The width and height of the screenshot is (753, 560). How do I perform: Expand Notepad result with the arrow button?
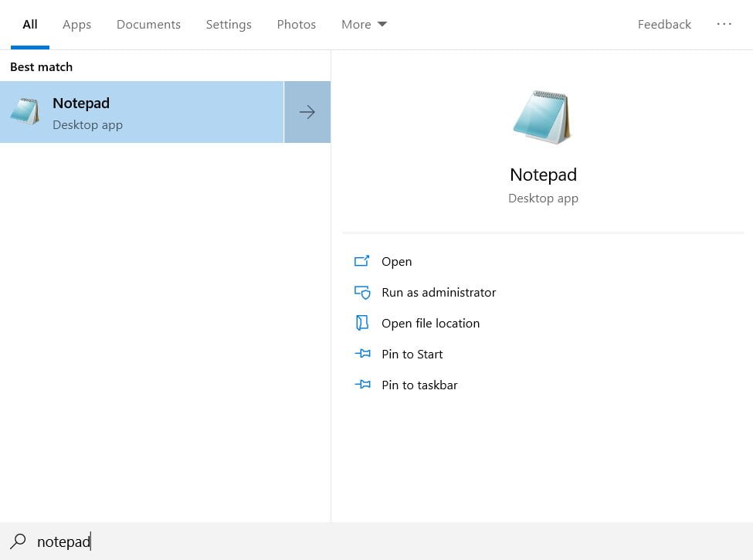(307, 112)
